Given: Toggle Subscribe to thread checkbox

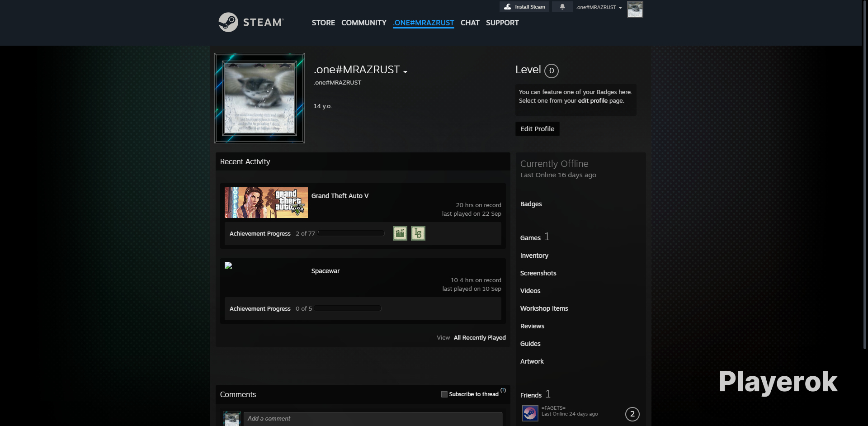Looking at the screenshot, I should point(444,394).
